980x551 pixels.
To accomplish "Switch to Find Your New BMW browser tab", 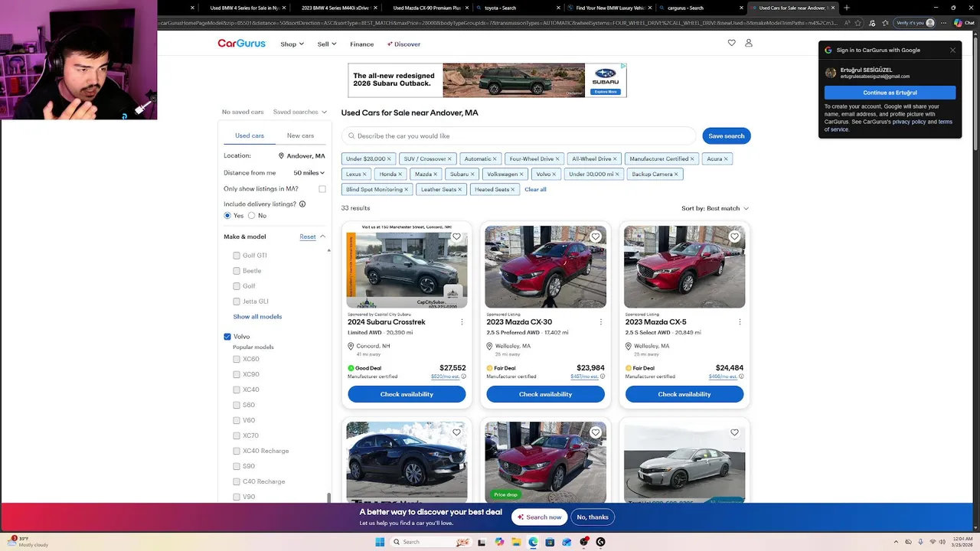I will [609, 8].
